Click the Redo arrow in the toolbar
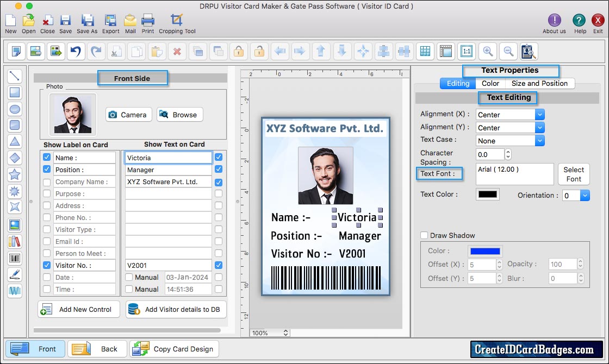 96,51
